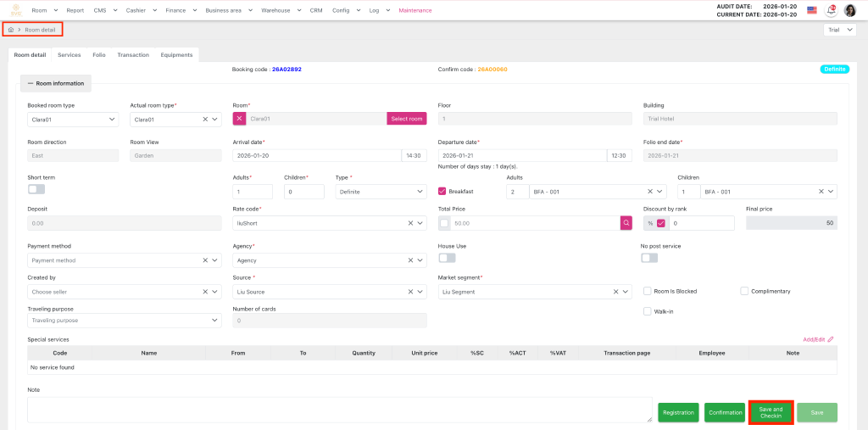This screenshot has width=868, height=430.
Task: Switch to the Folio tab
Action: [99, 55]
